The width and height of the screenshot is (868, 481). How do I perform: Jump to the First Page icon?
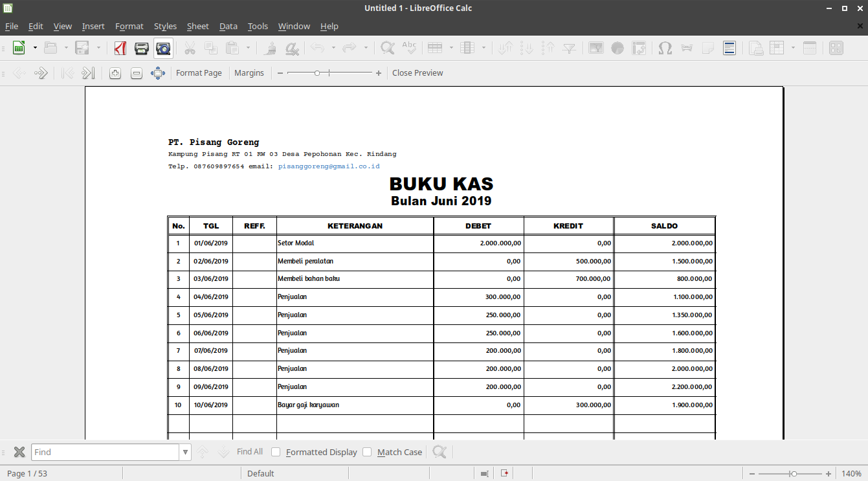coord(67,73)
